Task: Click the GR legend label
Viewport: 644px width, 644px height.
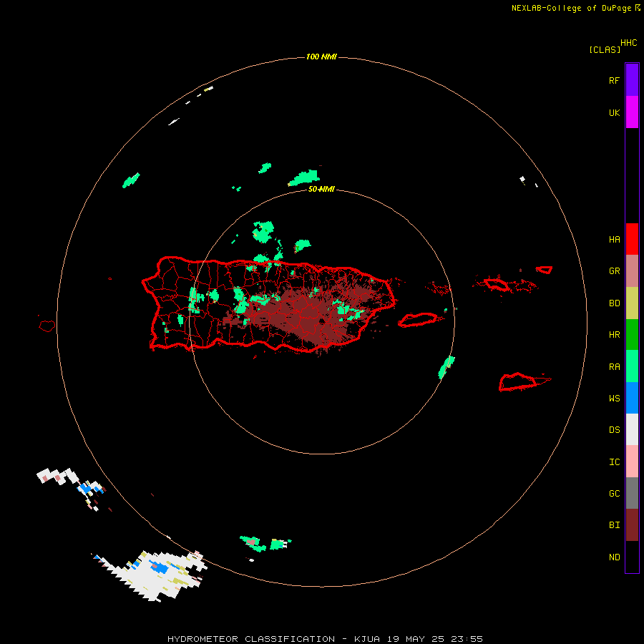Action: coord(614,271)
